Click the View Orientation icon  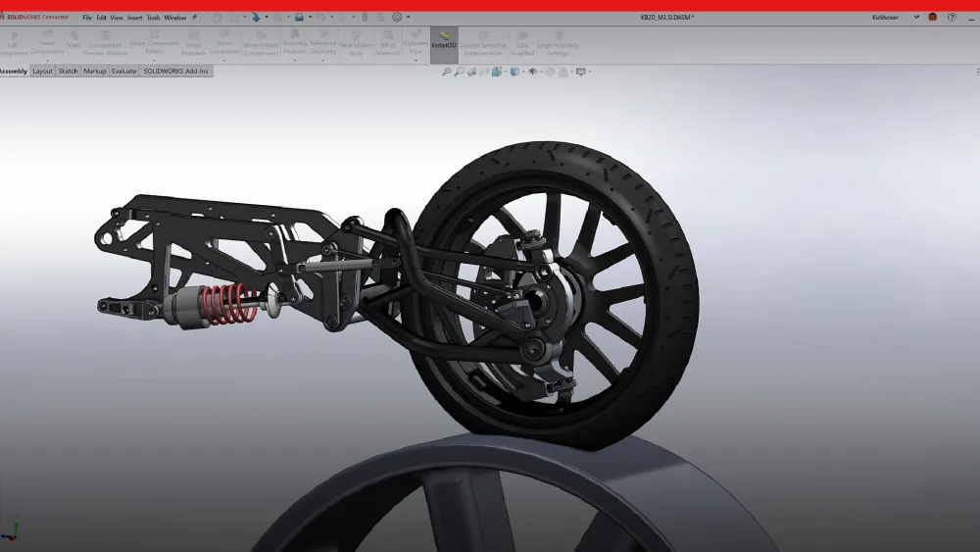497,72
